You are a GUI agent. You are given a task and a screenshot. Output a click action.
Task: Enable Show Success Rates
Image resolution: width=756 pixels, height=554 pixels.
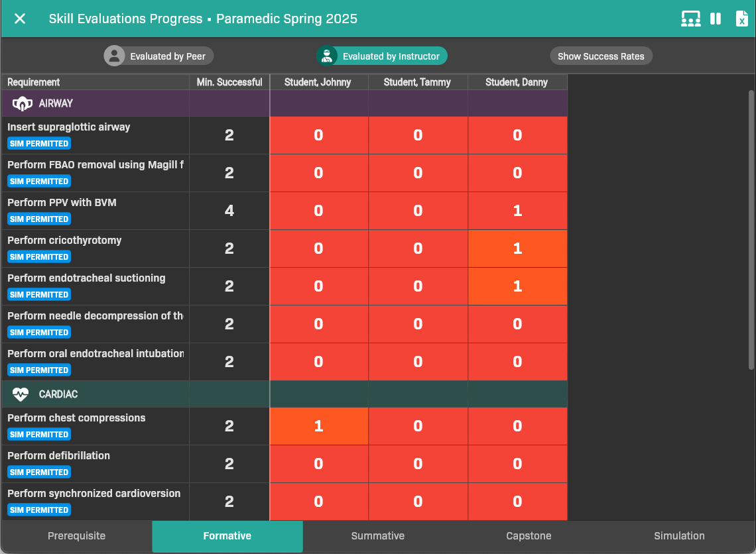[601, 56]
